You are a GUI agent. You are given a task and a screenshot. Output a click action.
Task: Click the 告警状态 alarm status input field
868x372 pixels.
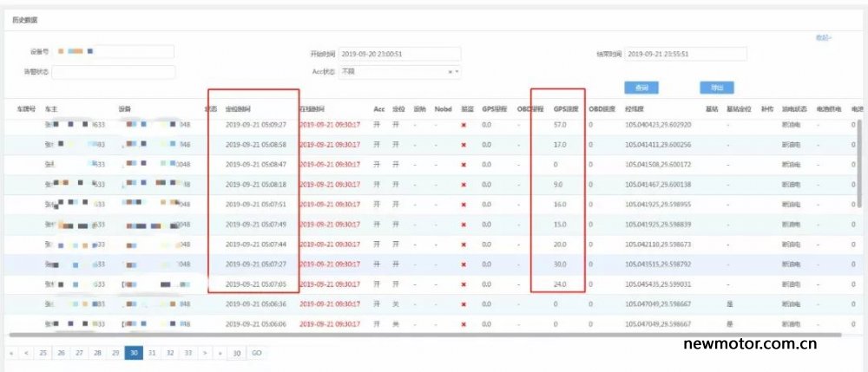tap(114, 72)
